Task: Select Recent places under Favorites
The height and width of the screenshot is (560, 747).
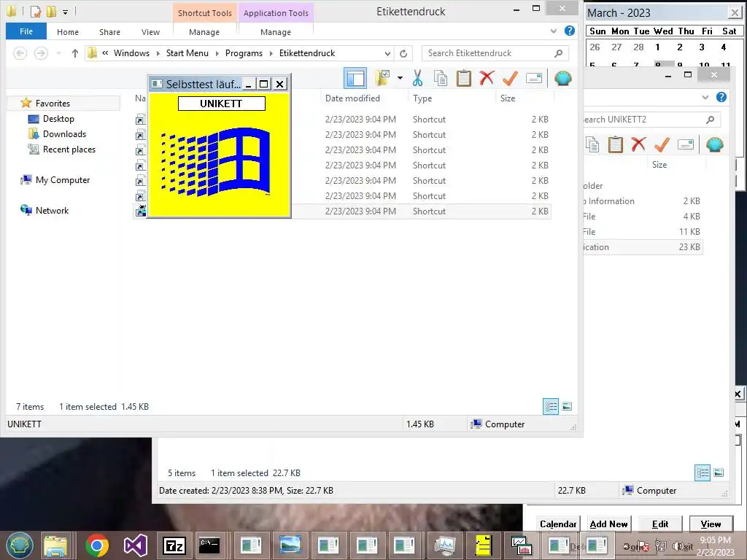Action: point(69,149)
